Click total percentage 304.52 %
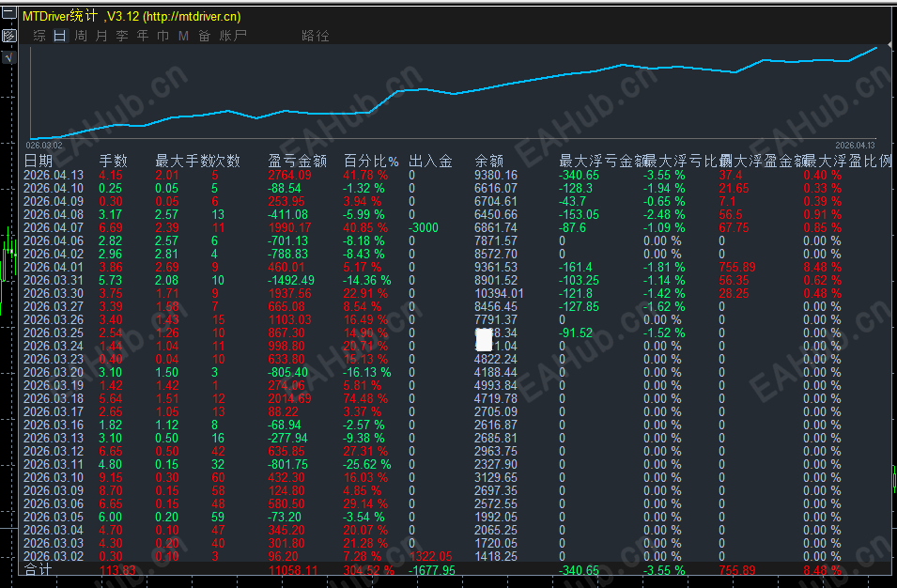The height and width of the screenshot is (588, 897). tap(368, 570)
